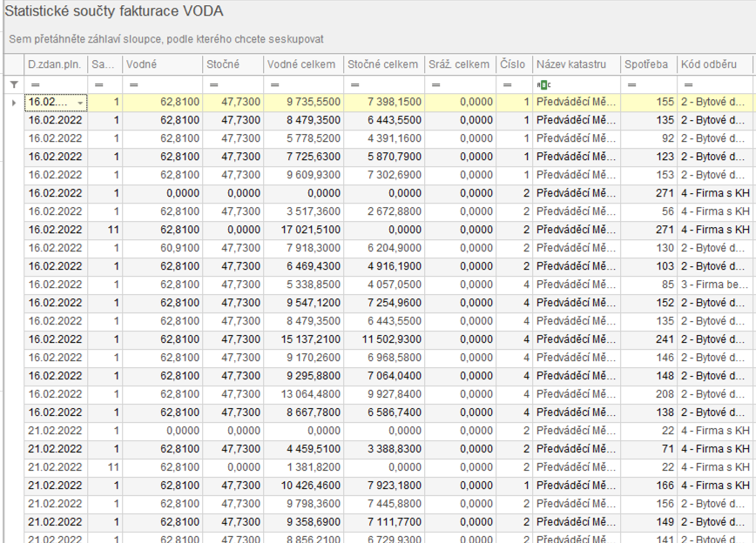Click the equals filter operator under Stočné celkem

355,84
